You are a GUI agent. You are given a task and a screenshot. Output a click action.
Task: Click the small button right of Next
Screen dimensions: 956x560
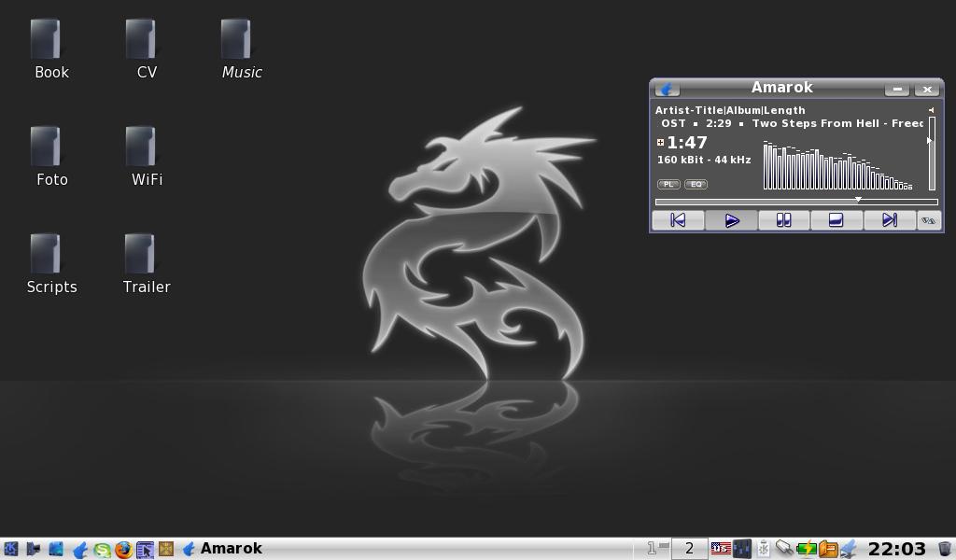[x=929, y=220]
